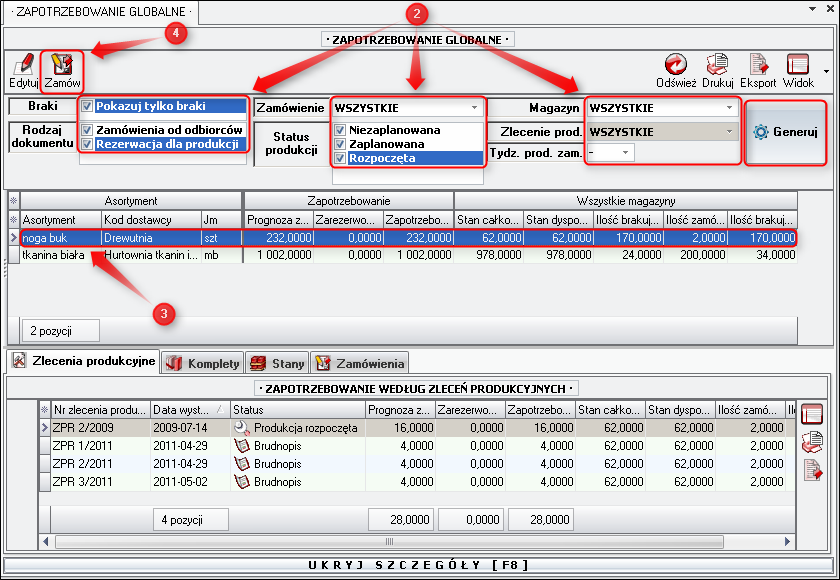Open the Zamówienia tab

tap(360, 363)
